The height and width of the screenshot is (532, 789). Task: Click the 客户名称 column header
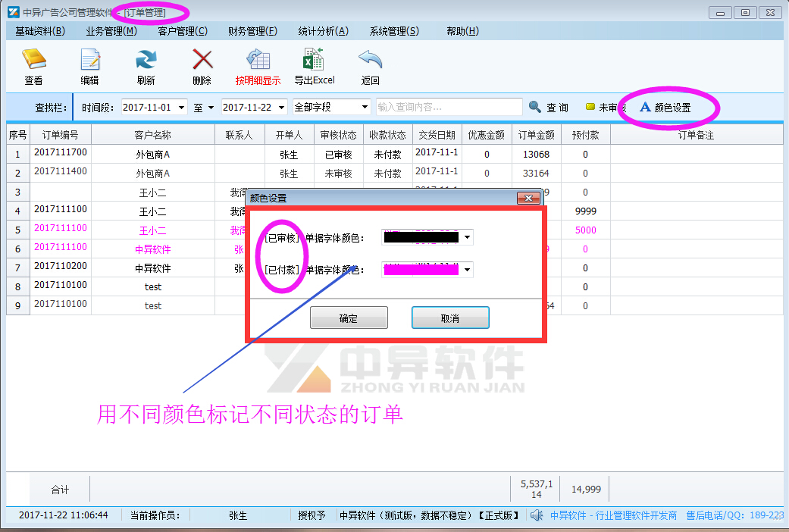(x=153, y=135)
